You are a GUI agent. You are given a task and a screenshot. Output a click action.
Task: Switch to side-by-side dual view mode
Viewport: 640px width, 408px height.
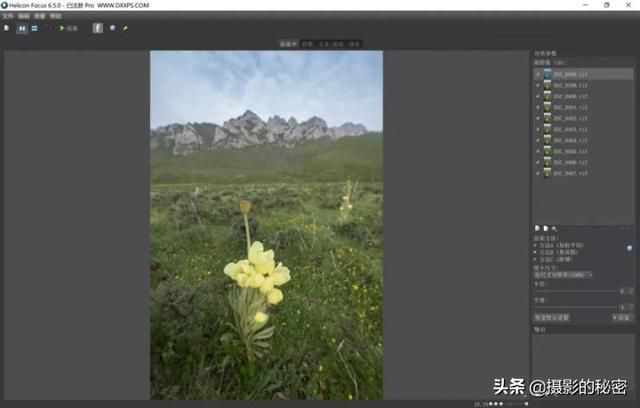[x=22, y=28]
